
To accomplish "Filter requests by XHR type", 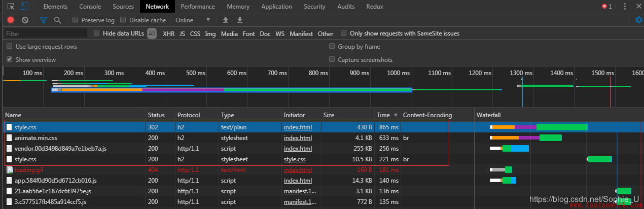I will pyautogui.click(x=168, y=34).
